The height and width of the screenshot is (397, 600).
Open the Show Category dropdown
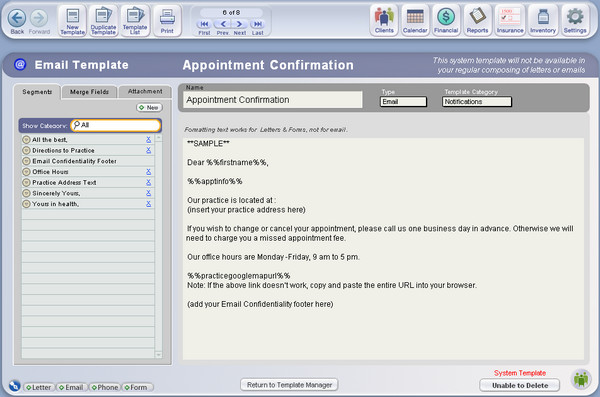[x=116, y=125]
